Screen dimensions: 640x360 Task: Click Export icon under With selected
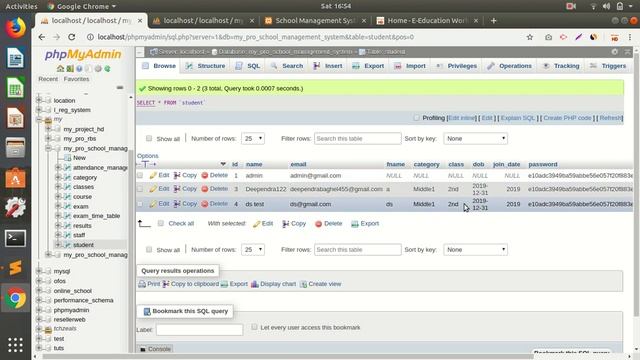click(x=355, y=224)
